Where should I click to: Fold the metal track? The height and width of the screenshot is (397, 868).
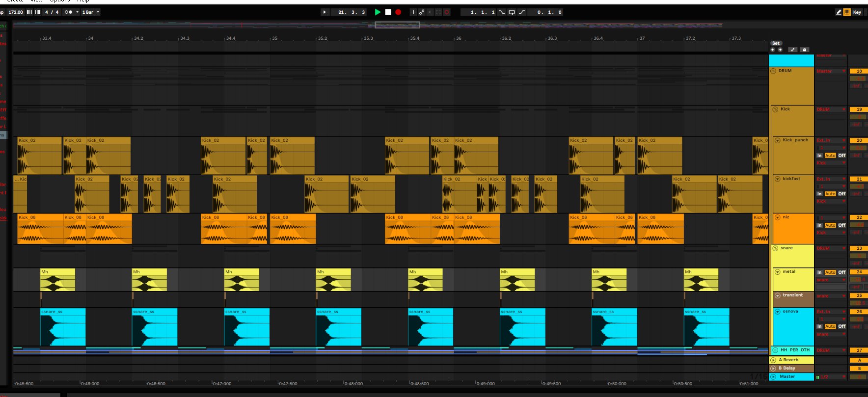coord(778,272)
